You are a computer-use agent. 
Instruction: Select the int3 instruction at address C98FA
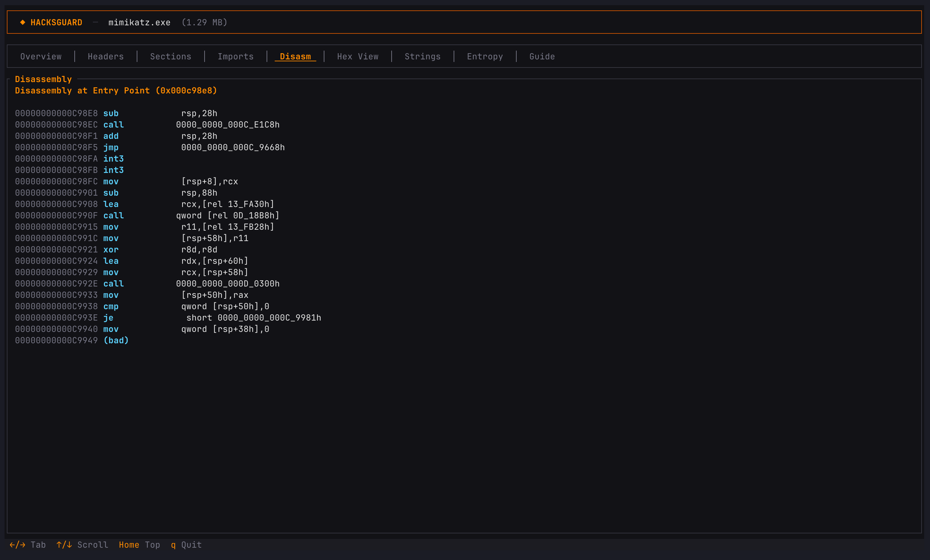click(113, 159)
